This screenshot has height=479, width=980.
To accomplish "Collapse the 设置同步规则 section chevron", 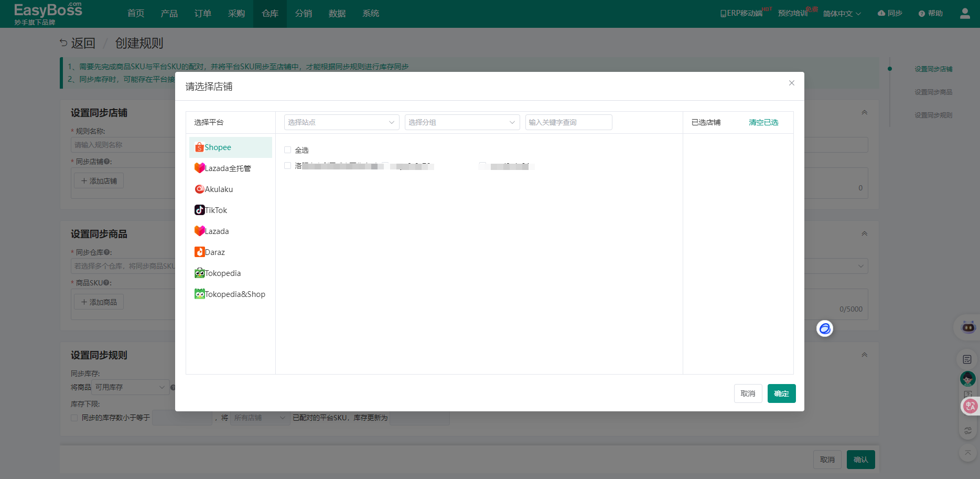I will coord(865,355).
